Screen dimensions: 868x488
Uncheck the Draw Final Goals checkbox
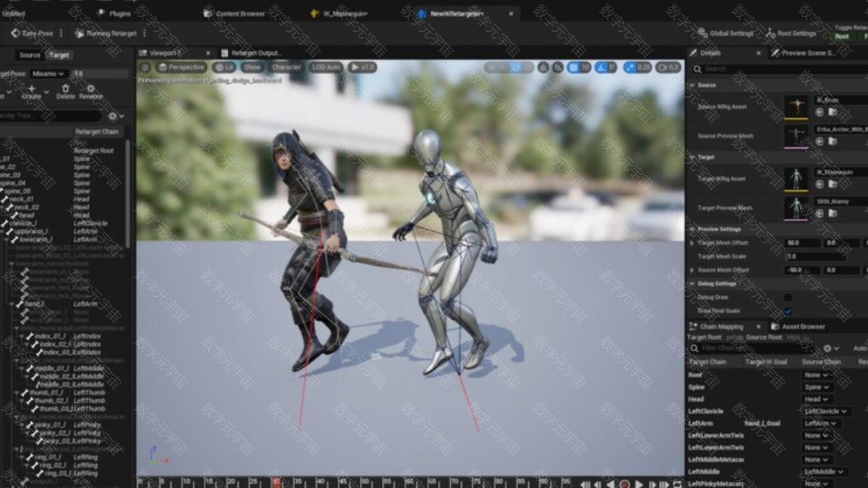787,311
